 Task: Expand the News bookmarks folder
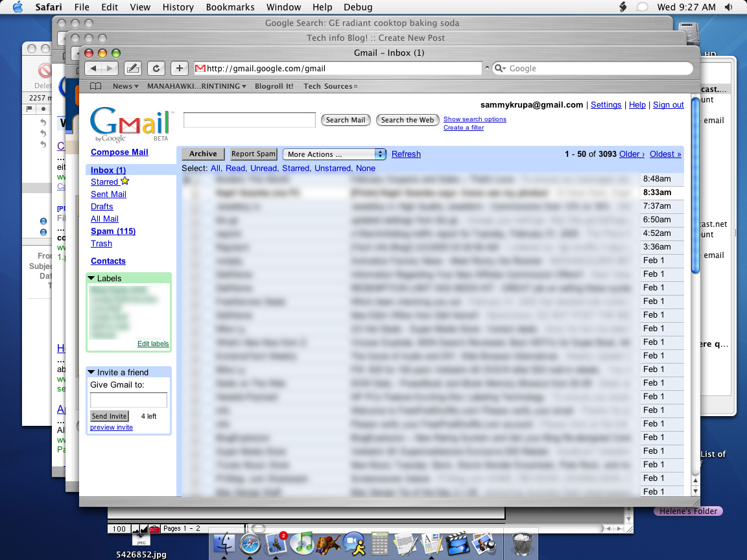[x=126, y=86]
